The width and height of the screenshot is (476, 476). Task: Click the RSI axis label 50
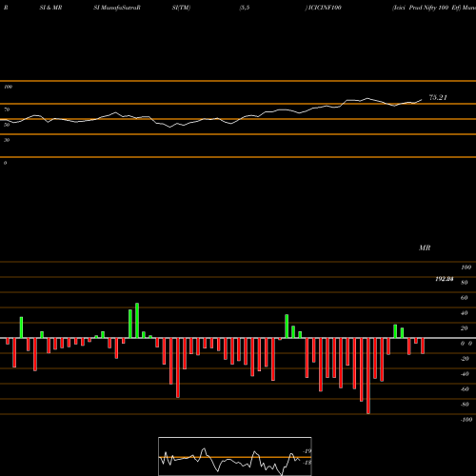point(7,125)
